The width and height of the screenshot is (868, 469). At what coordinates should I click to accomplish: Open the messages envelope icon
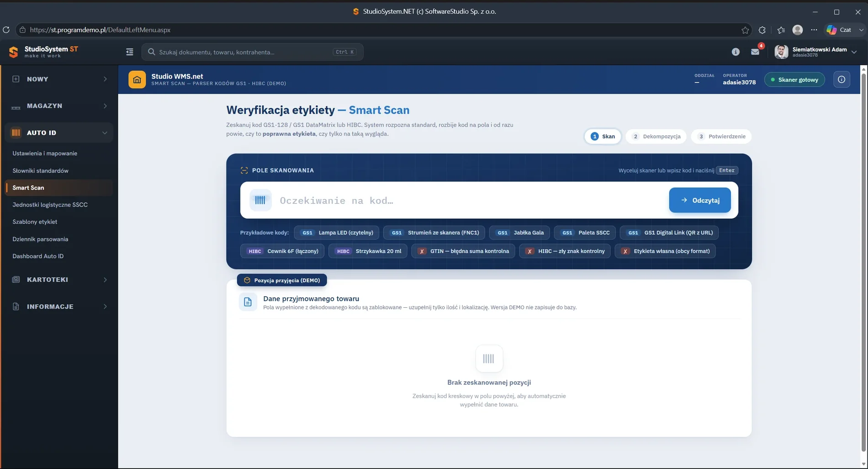[x=755, y=52]
